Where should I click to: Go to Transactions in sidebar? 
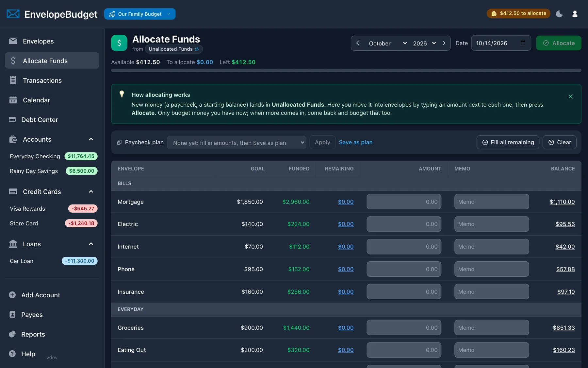tap(52, 80)
